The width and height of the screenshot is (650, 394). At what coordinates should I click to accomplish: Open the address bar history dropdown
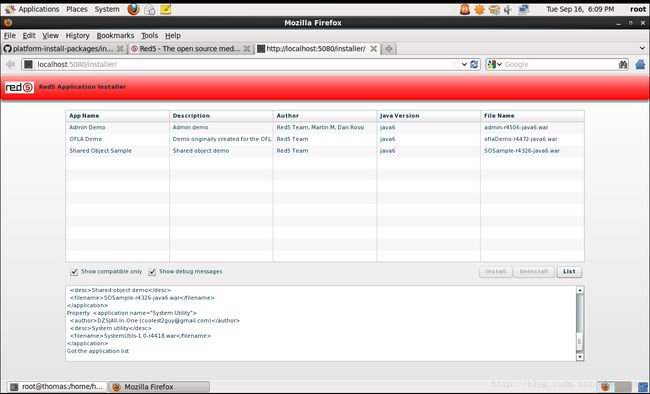coord(464,64)
